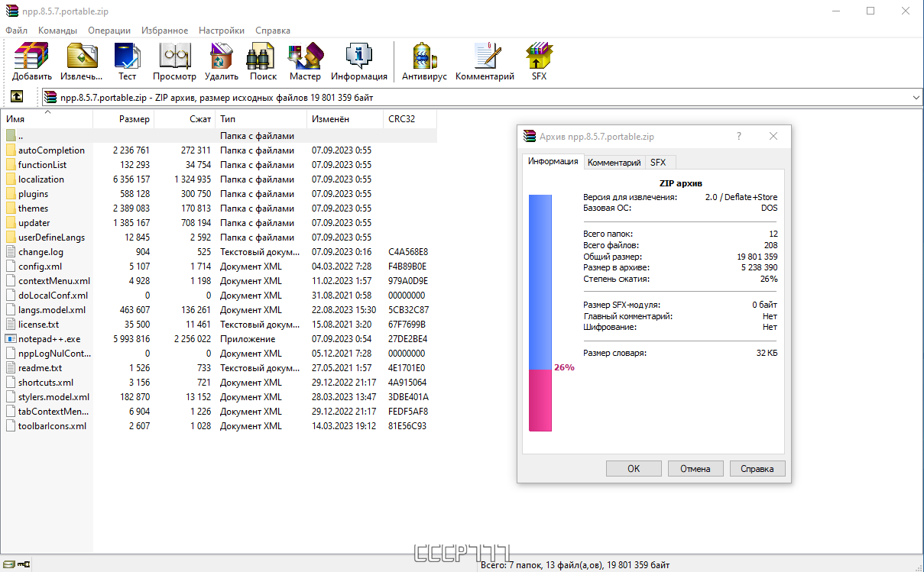Click the Справка button in dialog

click(757, 469)
